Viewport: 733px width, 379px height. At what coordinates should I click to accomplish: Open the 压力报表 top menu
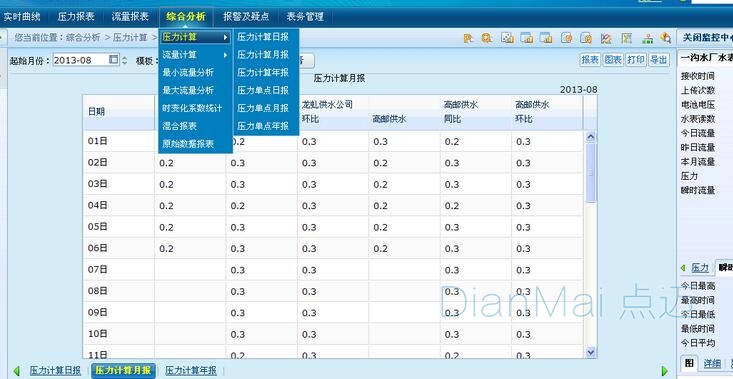tap(76, 17)
